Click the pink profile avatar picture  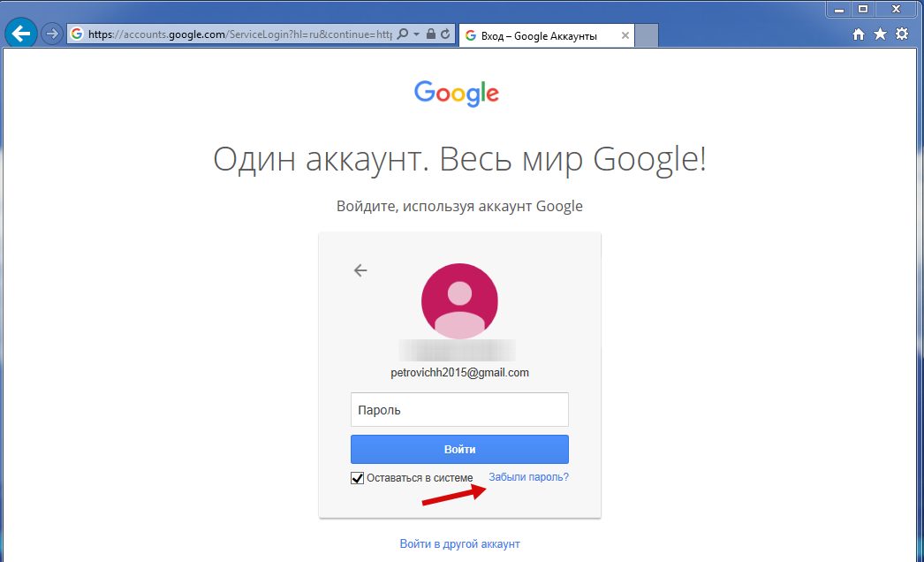click(x=459, y=300)
